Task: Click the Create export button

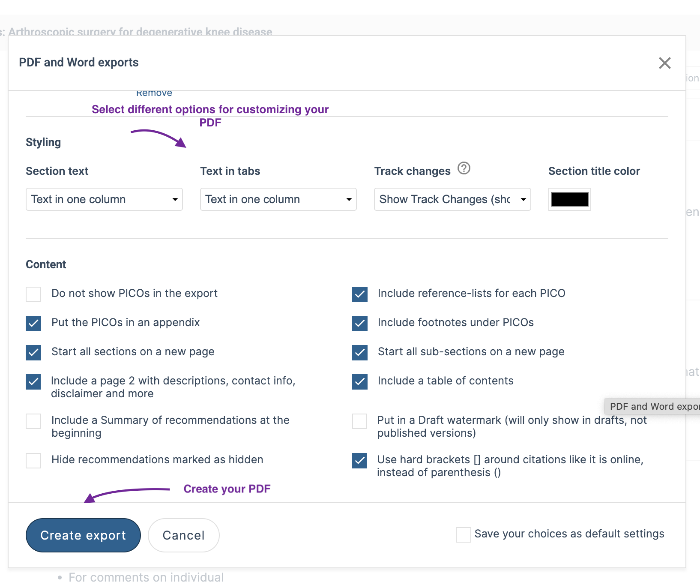Action: [83, 535]
